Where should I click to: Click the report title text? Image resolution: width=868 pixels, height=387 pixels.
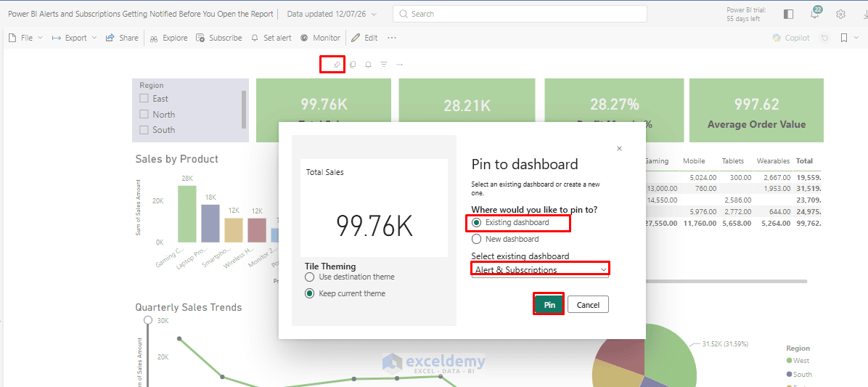(x=141, y=14)
